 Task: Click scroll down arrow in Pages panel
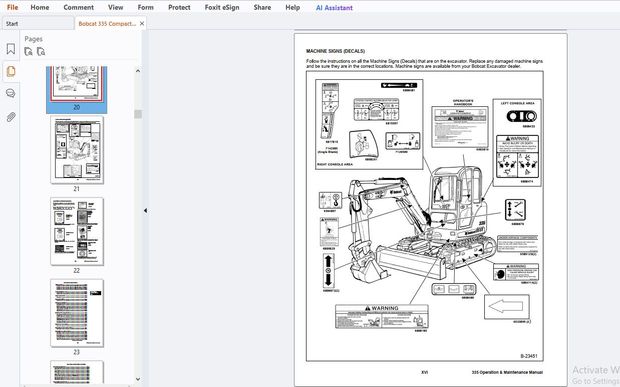[x=138, y=379]
